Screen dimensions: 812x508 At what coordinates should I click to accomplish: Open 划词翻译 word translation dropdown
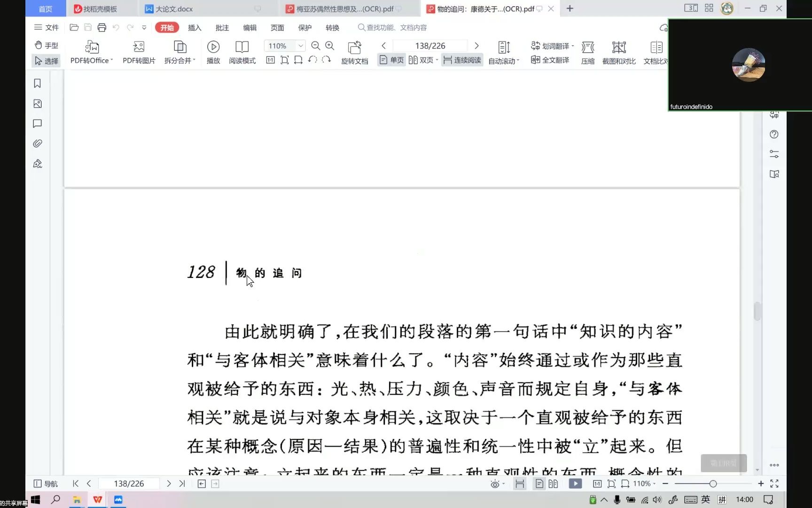coord(553,46)
